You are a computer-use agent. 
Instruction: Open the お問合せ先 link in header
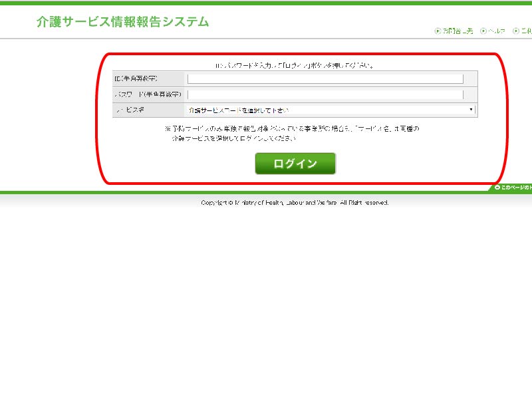click(458, 31)
